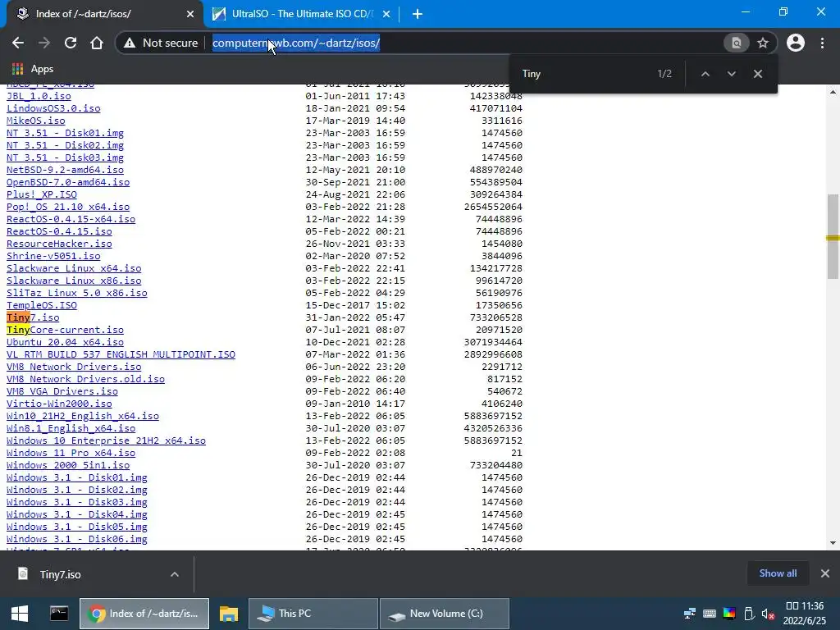
Task: Click Chrome taskbar button Index of /~dartz
Action: click(144, 614)
